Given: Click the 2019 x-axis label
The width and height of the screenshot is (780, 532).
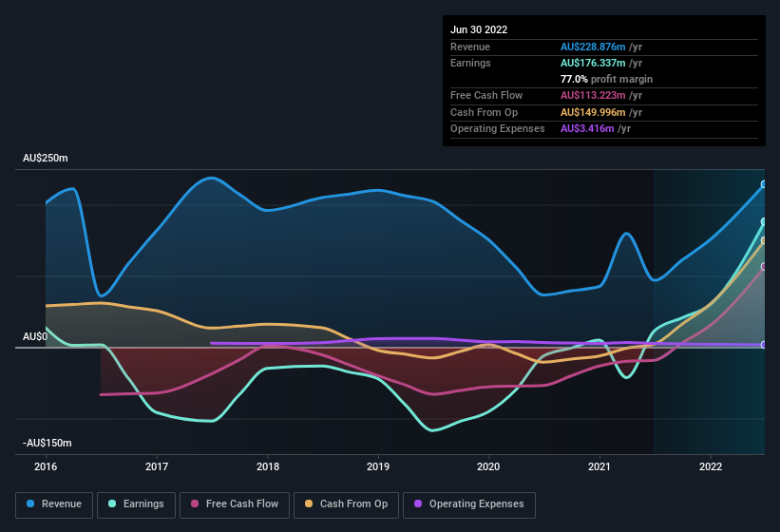Looking at the screenshot, I should (x=378, y=466).
